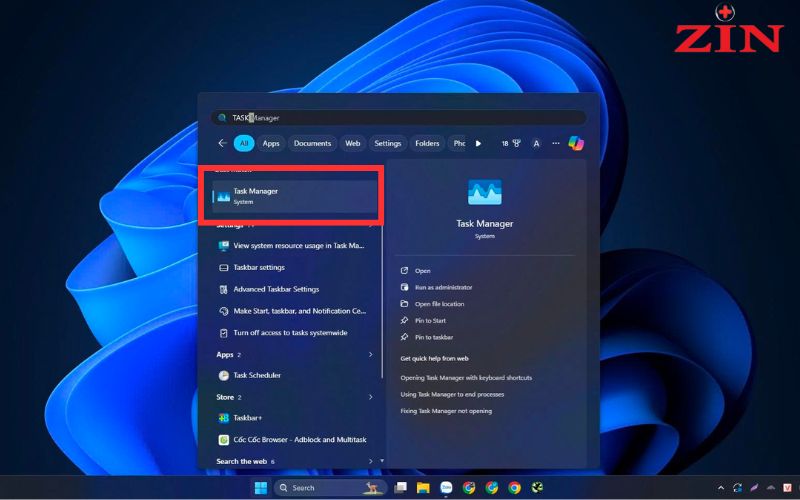Open File Explorer from taskbar
800x500 pixels.
pos(423,488)
